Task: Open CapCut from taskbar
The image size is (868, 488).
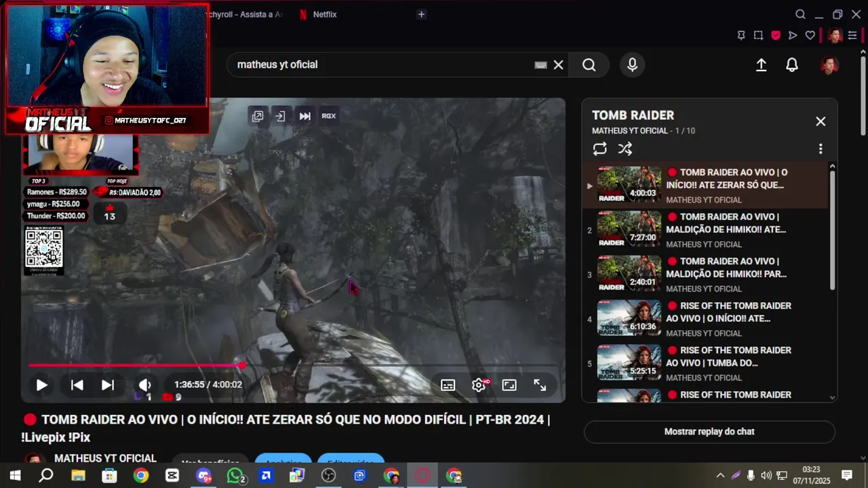Action: click(x=172, y=476)
